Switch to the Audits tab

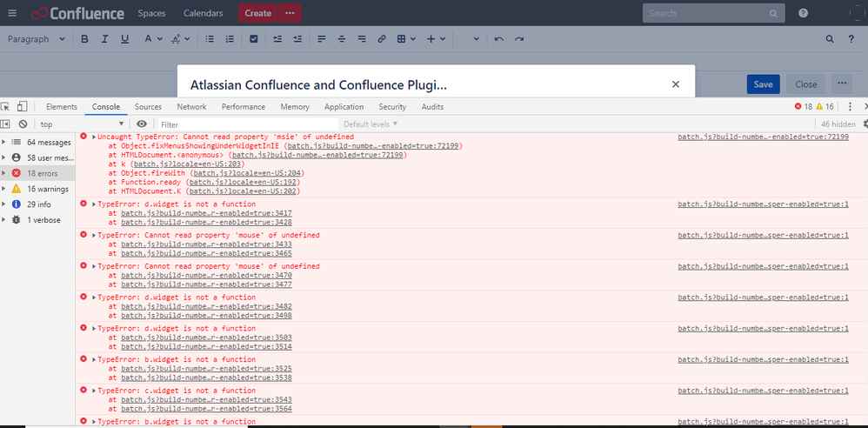(432, 107)
